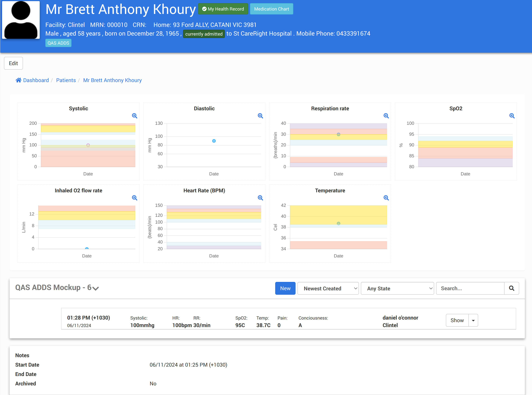Click the Dashboard home icon
The image size is (532, 395).
[18, 80]
